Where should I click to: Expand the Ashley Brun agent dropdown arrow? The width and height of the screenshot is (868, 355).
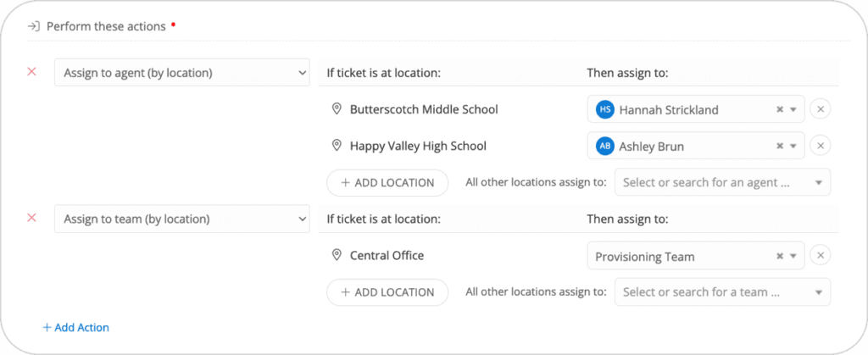click(x=793, y=146)
